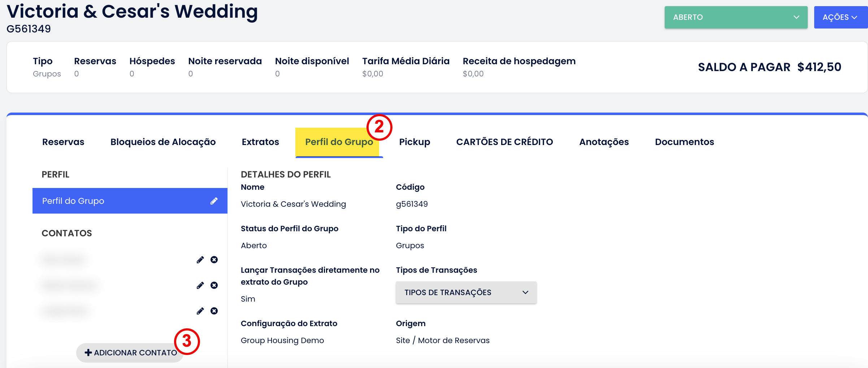868x368 pixels.
Task: View the Anotações tab
Action: point(604,142)
